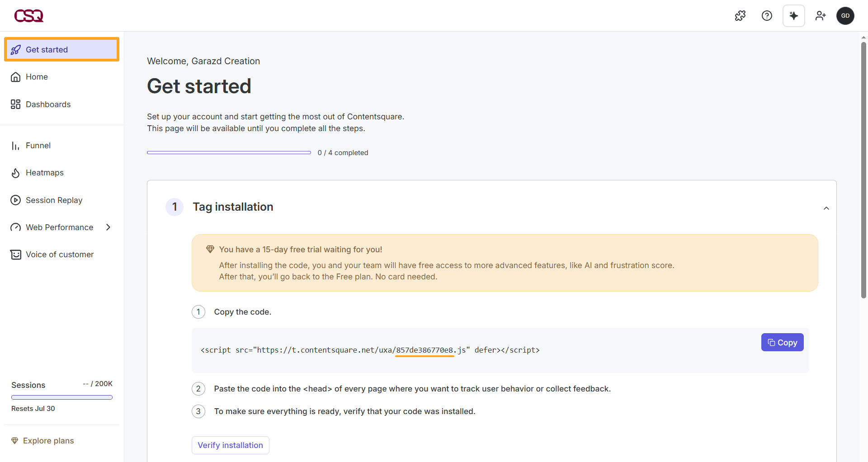868x462 pixels.
Task: Click the 0 / 4 completed progress bar
Action: tap(229, 153)
